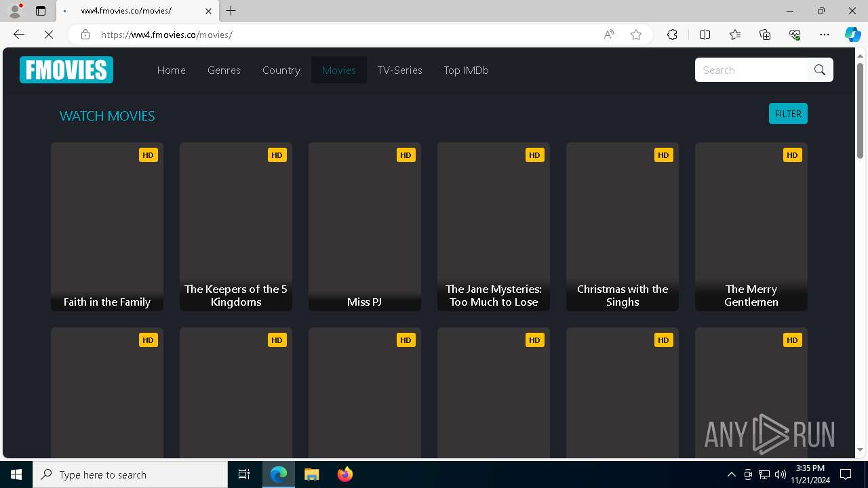
Task: Focus the site Search field
Action: (x=751, y=70)
